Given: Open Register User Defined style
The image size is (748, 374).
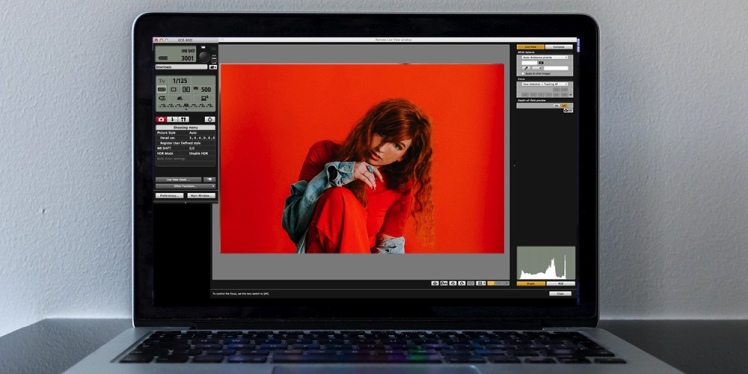Looking at the screenshot, I should (x=186, y=143).
